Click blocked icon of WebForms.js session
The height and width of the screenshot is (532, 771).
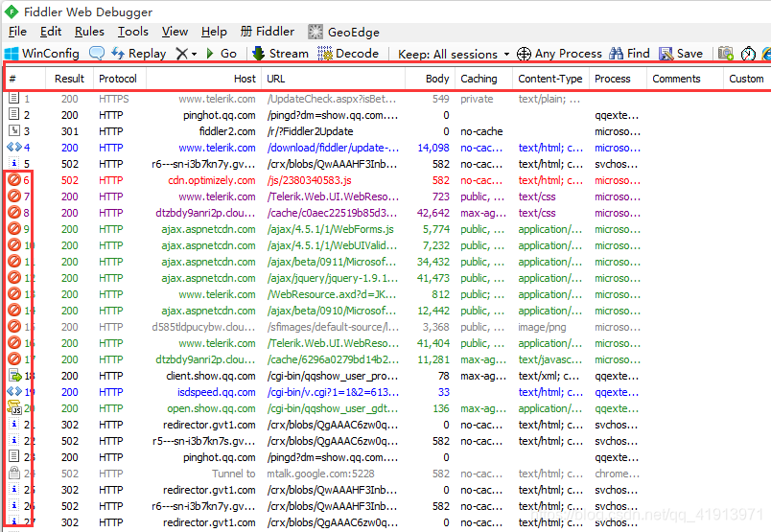point(14,228)
